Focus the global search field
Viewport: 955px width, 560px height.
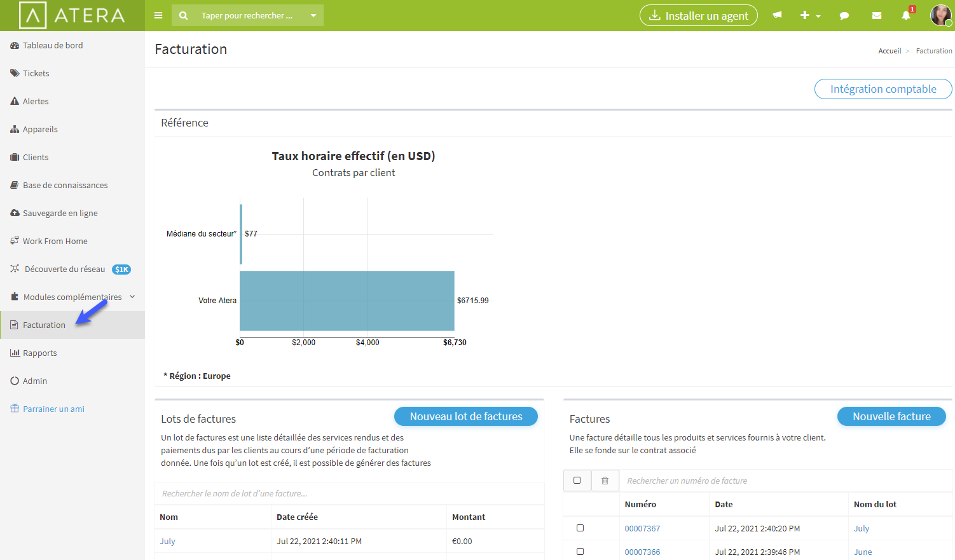click(248, 15)
